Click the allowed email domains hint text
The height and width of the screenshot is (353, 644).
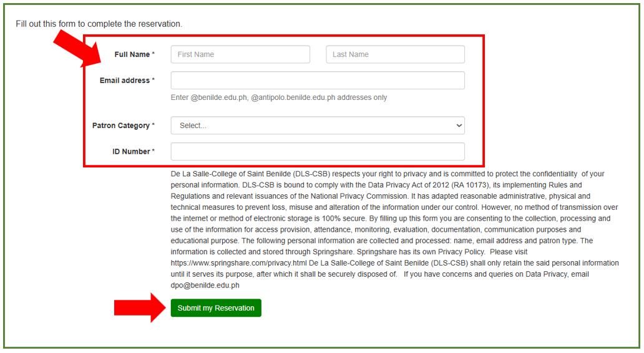tap(279, 98)
